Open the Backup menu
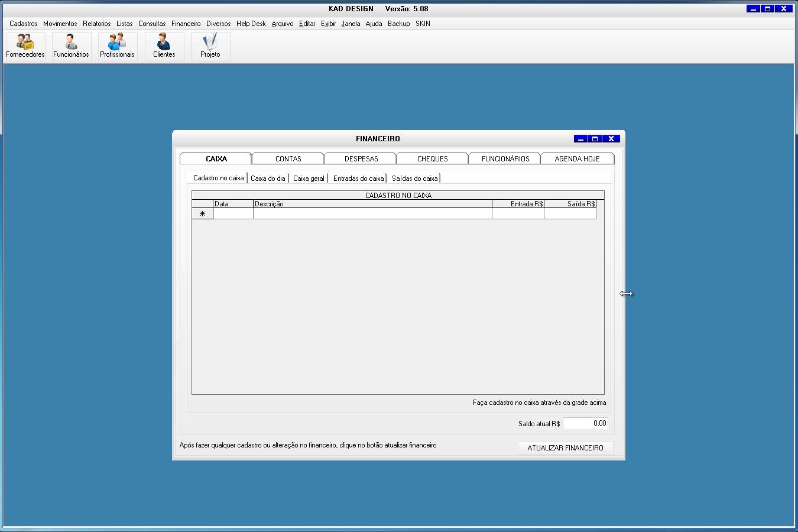The height and width of the screenshot is (532, 798). (x=398, y=24)
